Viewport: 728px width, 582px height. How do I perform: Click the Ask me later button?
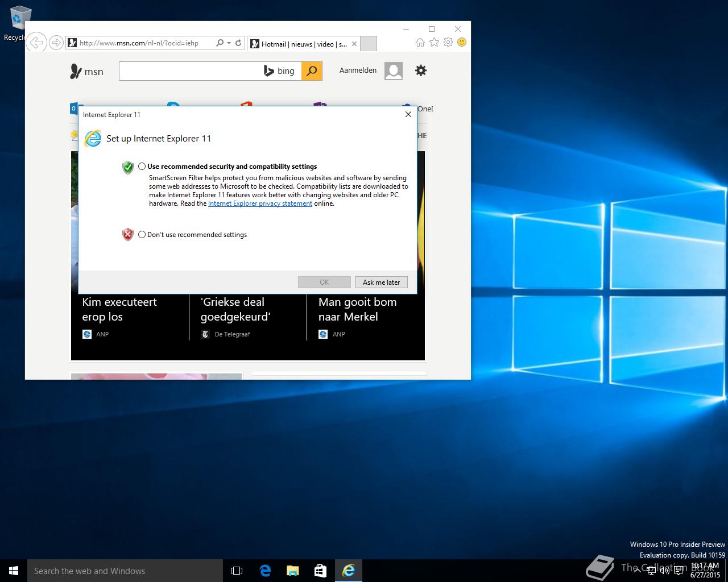381,282
